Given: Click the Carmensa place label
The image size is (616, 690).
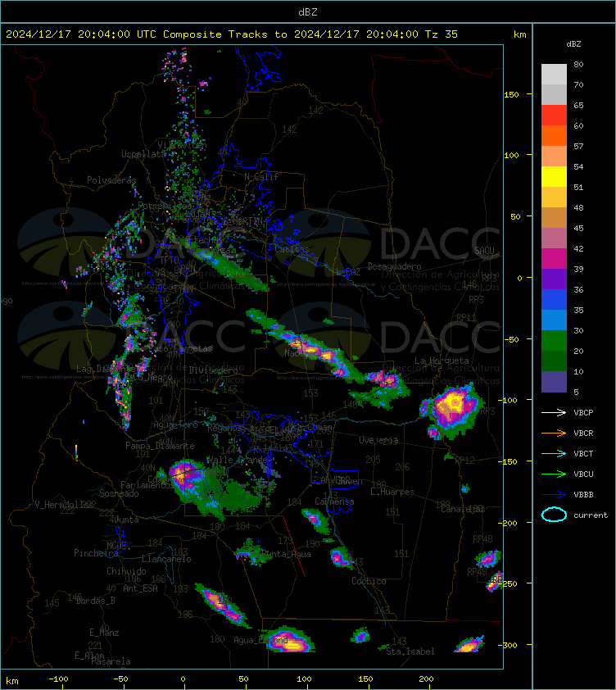Looking at the screenshot, I should (334, 502).
